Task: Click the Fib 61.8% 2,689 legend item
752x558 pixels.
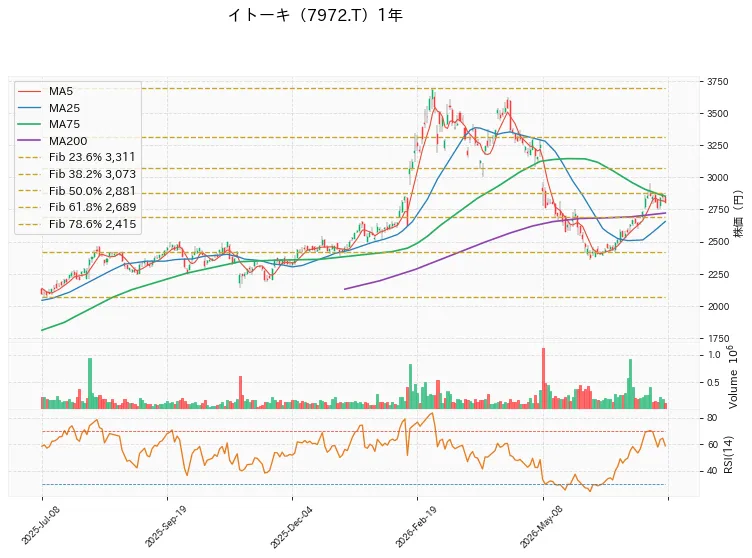Action: (x=77, y=207)
